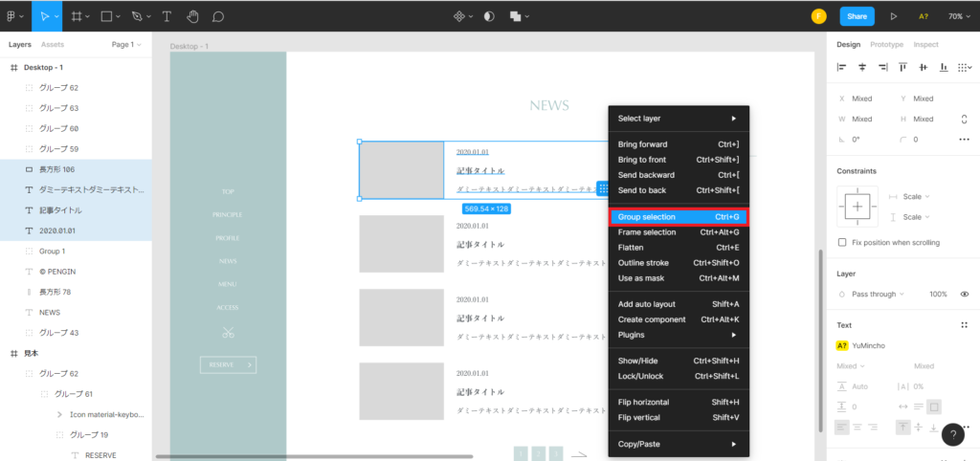Click the Mask contrast icon in toolbar
Screen dimensions: 980x461
(x=489, y=16)
